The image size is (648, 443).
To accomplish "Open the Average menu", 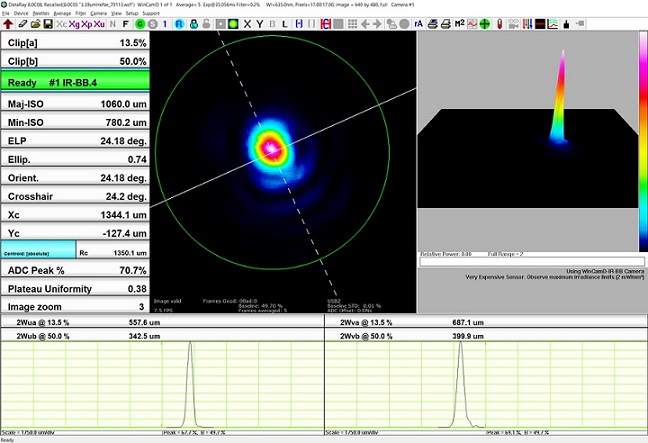I will pos(62,14).
